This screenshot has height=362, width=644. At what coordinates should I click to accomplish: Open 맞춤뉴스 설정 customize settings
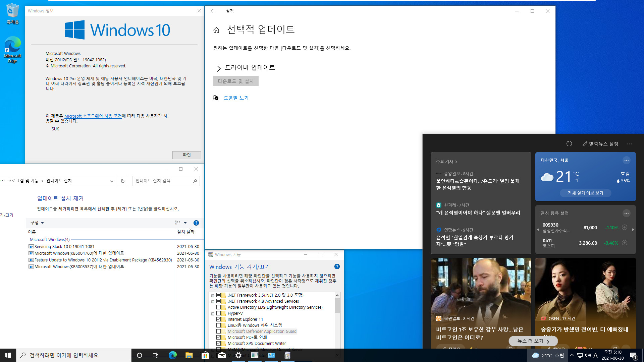point(600,144)
